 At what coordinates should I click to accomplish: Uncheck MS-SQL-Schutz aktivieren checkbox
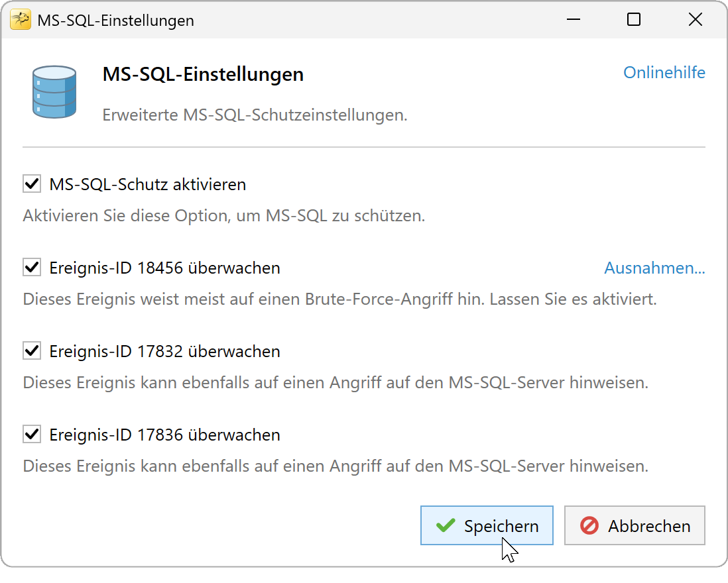click(x=32, y=184)
